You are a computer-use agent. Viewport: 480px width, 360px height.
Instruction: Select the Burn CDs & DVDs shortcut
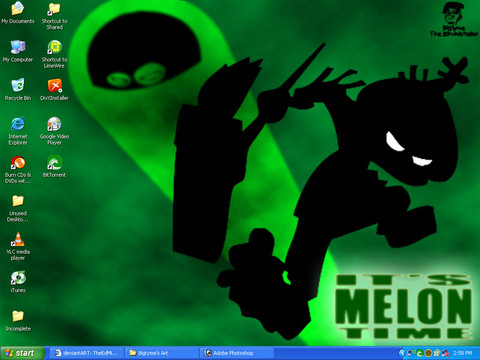18,169
